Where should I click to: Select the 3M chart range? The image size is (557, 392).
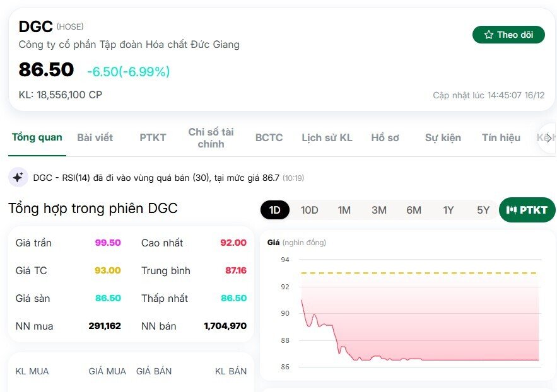pos(378,210)
